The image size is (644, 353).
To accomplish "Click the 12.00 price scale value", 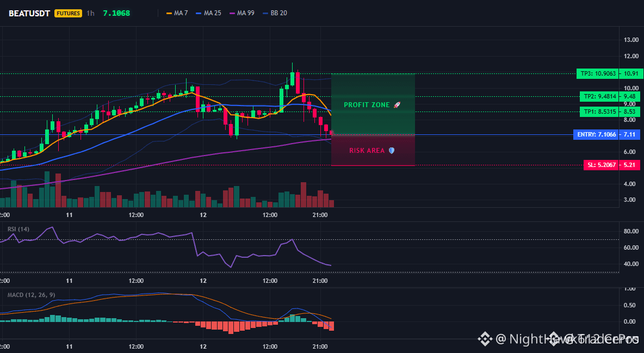I will click(x=631, y=56).
